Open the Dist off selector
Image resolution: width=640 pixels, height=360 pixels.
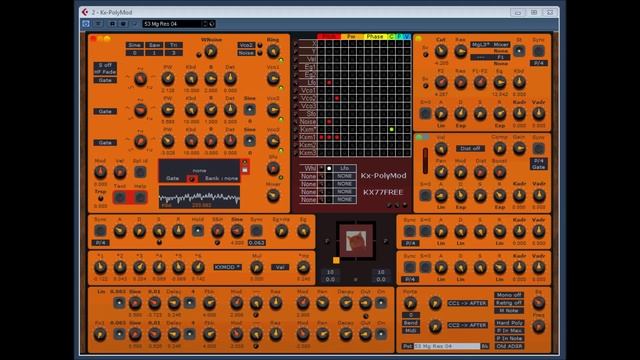[470, 149]
